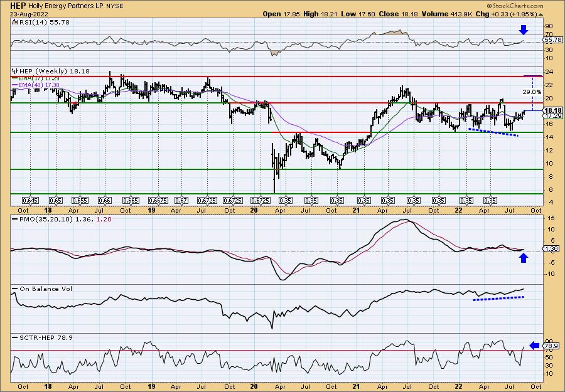Click the On Balance Vol label

pyautogui.click(x=46, y=289)
